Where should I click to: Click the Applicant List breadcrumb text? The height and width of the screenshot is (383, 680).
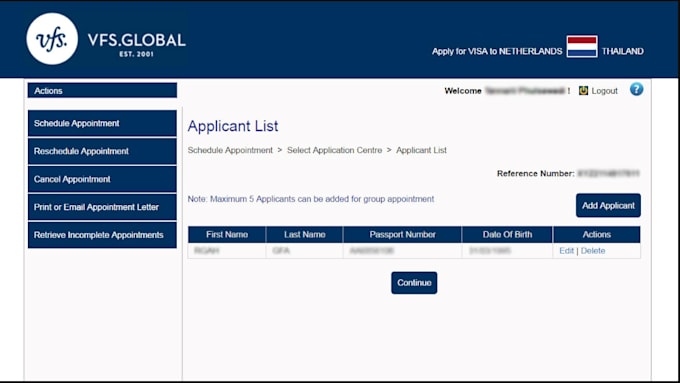[x=421, y=150]
